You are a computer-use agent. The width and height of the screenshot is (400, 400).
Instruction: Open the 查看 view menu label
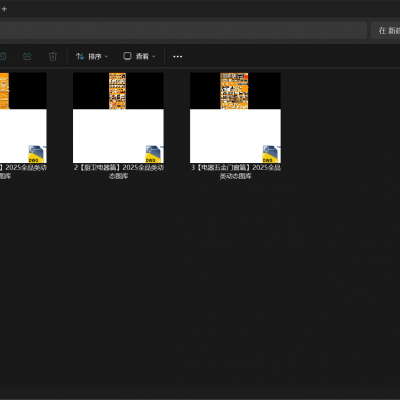[142, 56]
